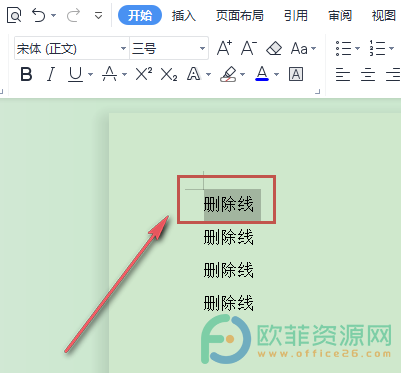Toggle Italic formatting

click(51, 74)
